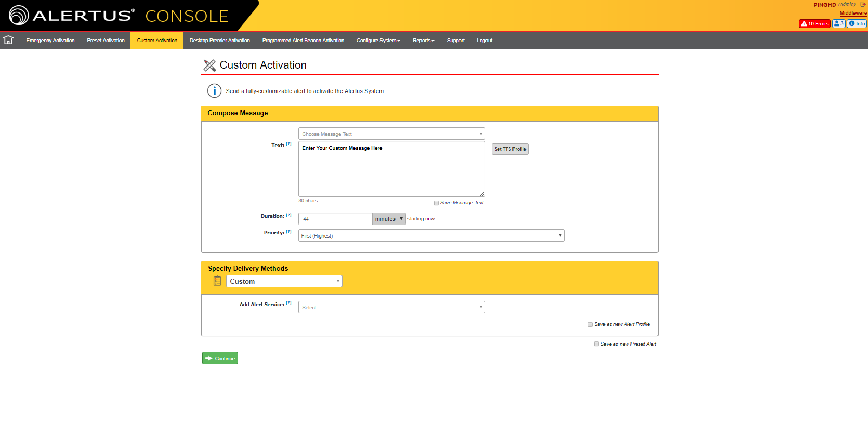The height and width of the screenshot is (422, 868).
Task: Open Programmed Alert Beacon Activation
Action: [303, 40]
